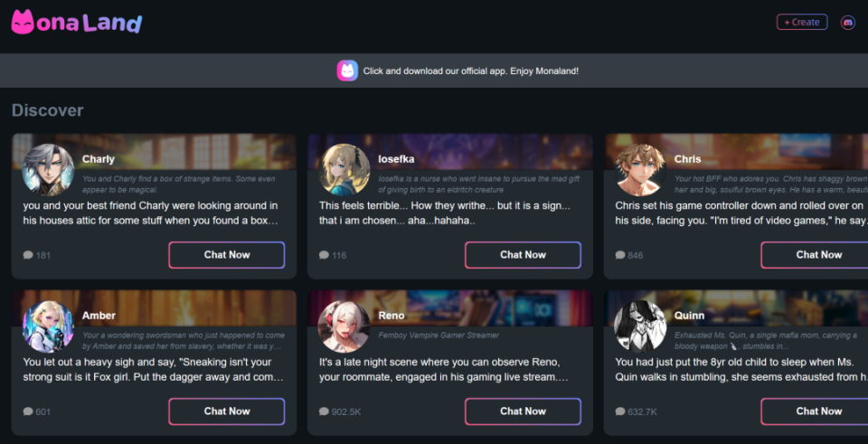868x444 pixels.
Task: Click the comment count icon on Reno's card
Action: point(325,411)
